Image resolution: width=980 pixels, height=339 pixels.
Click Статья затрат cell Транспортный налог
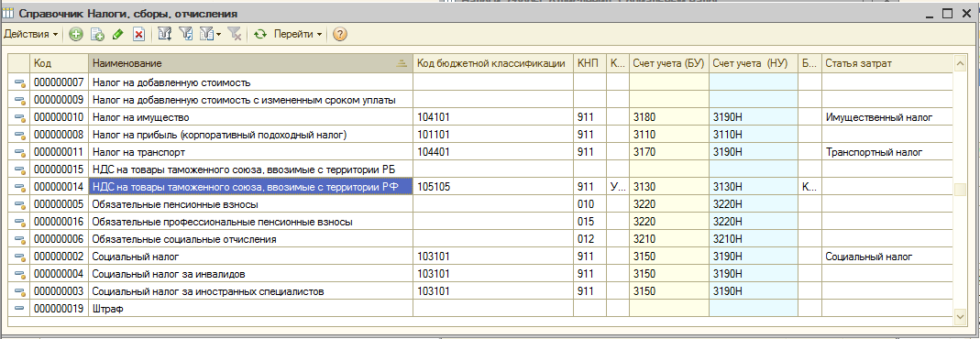click(x=886, y=152)
